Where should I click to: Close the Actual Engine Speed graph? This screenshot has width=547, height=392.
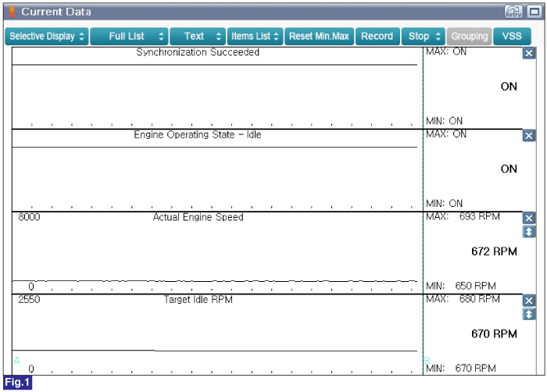click(x=528, y=218)
